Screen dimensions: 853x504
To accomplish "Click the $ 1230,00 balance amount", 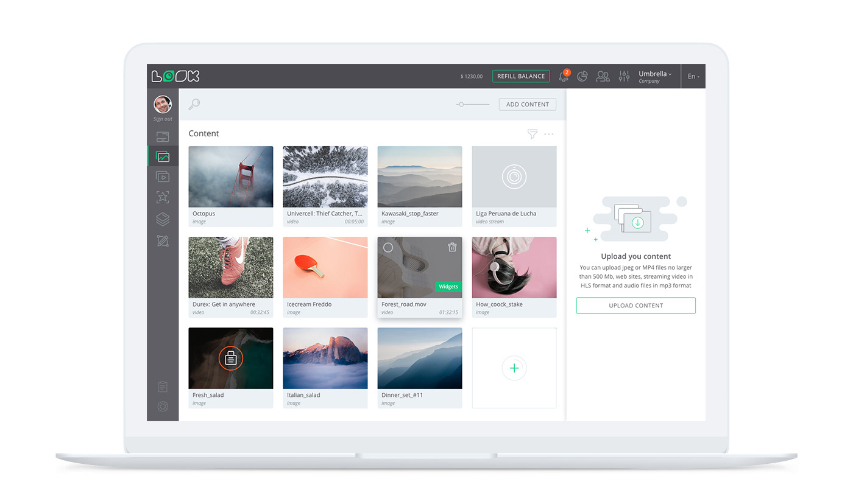I will coord(472,77).
